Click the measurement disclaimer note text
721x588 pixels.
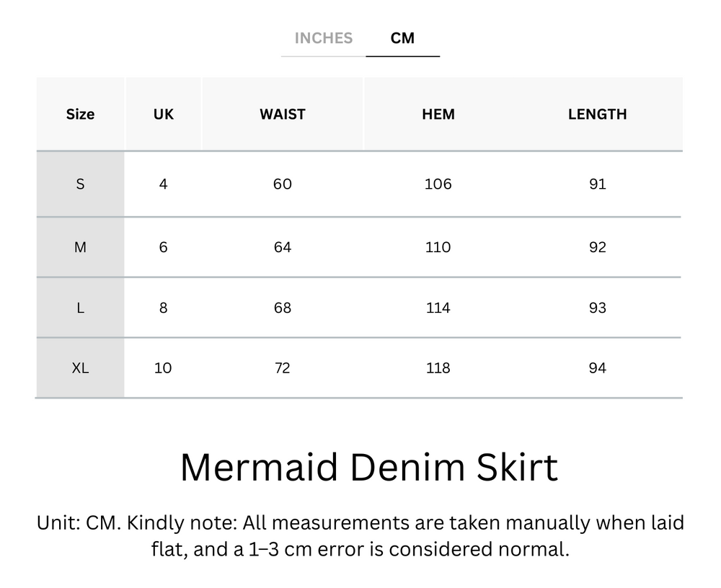coord(360,536)
